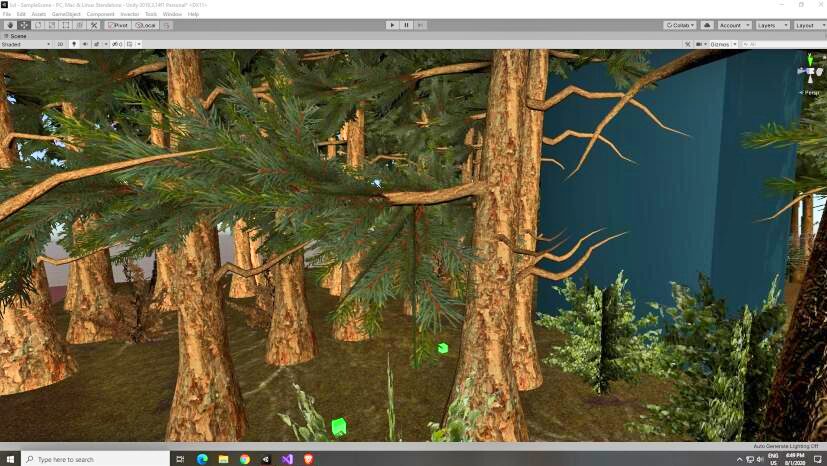Viewport: 827px width, 466px height.
Task: Open the Layers dropdown
Action: [x=773, y=25]
